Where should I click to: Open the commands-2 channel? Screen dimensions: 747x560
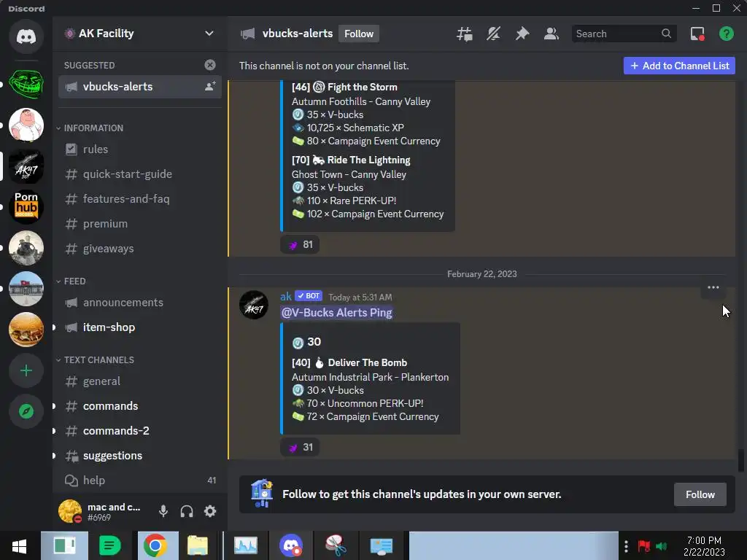(140, 430)
